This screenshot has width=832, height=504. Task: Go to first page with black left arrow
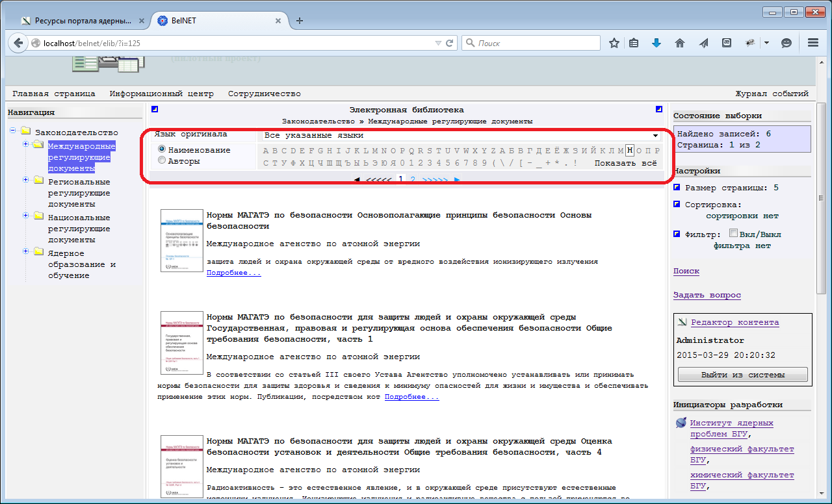(x=357, y=179)
